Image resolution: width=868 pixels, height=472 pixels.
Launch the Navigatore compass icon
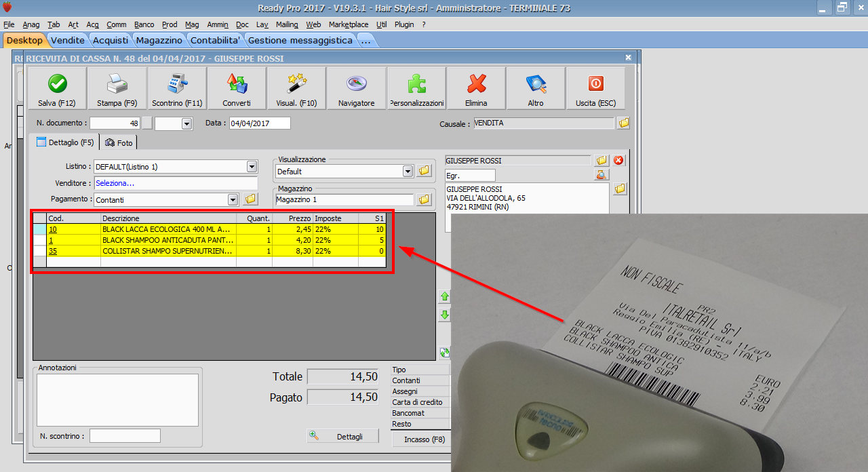tap(357, 84)
